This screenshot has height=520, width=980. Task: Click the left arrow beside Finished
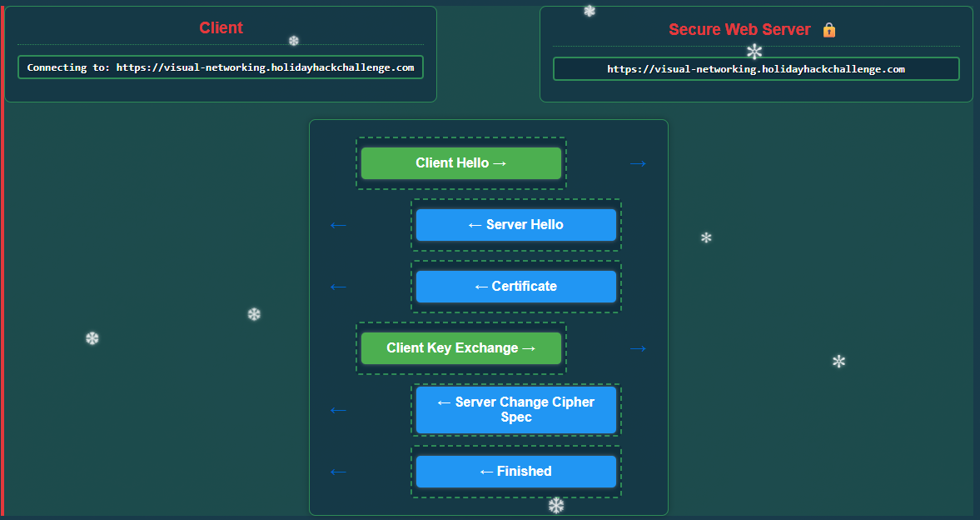click(x=338, y=472)
